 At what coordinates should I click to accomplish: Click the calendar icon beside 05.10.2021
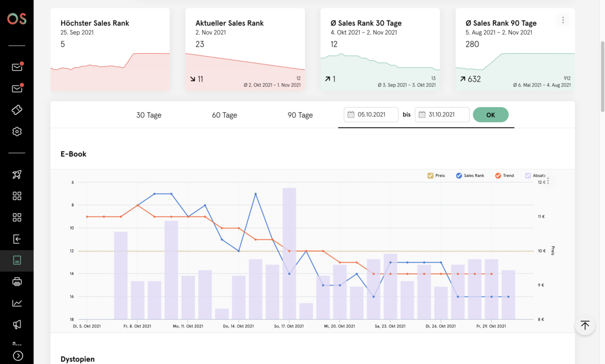coord(351,114)
